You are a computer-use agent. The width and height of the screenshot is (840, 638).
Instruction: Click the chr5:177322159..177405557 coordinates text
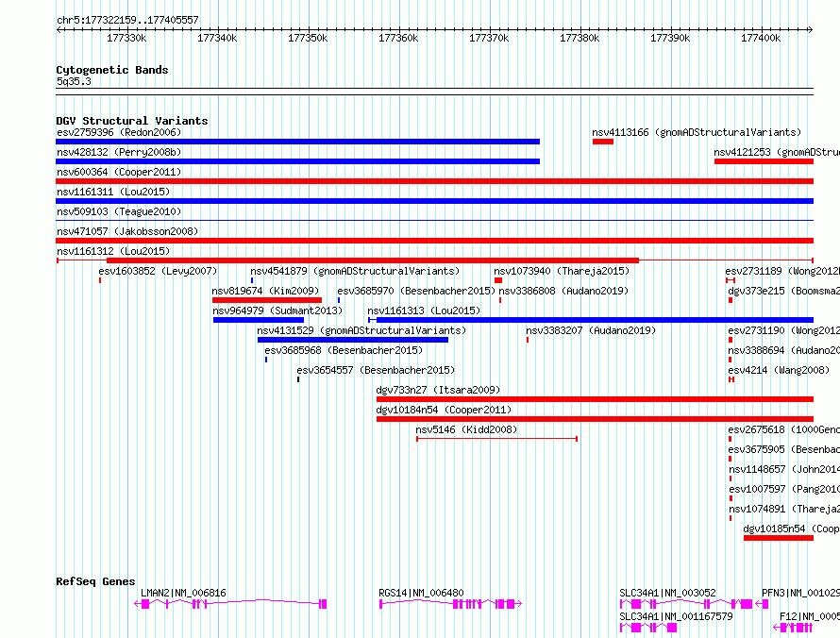click(127, 20)
